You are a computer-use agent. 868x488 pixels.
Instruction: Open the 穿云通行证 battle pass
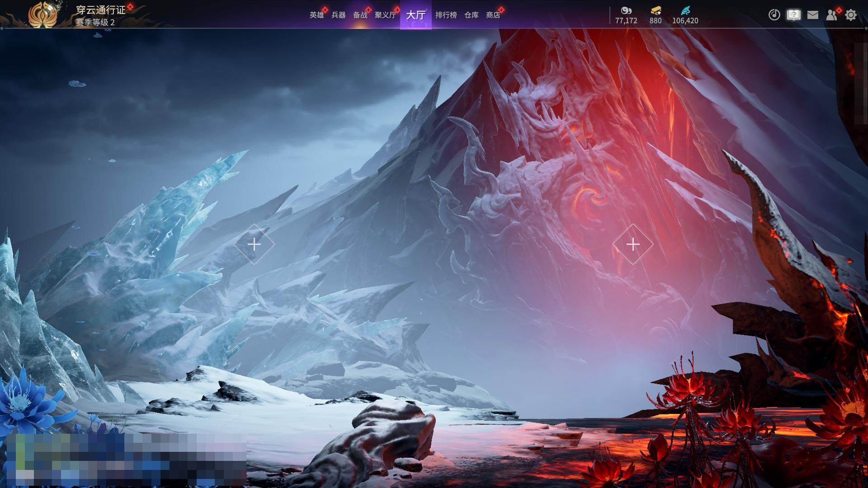(x=100, y=10)
